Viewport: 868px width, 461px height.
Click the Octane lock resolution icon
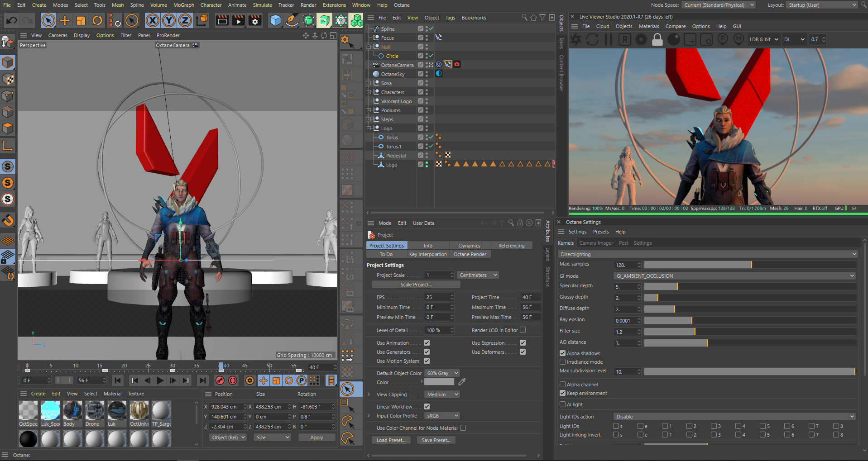click(657, 40)
